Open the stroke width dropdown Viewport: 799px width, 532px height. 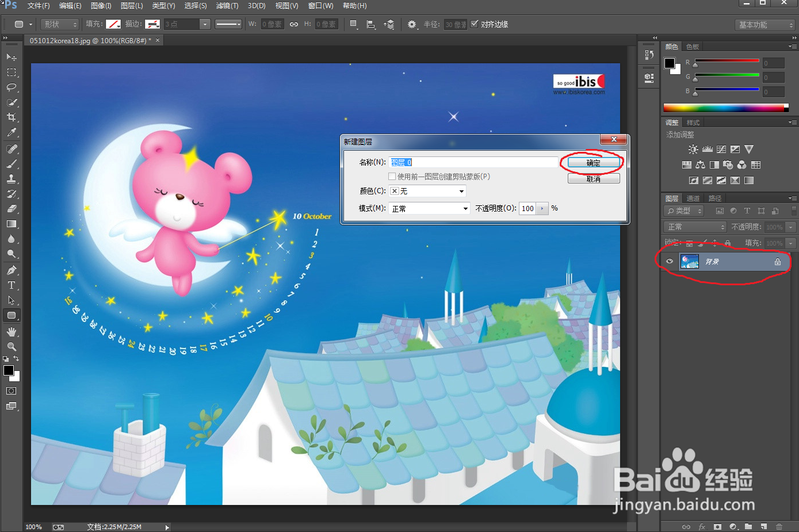click(205, 24)
